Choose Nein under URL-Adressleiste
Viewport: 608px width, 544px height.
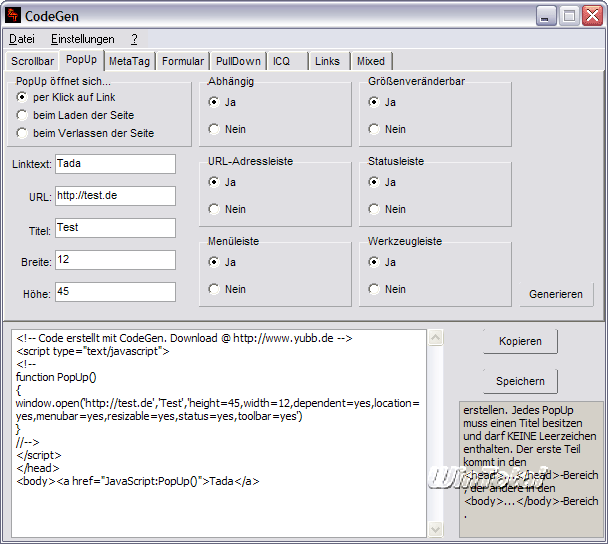tap(227, 209)
